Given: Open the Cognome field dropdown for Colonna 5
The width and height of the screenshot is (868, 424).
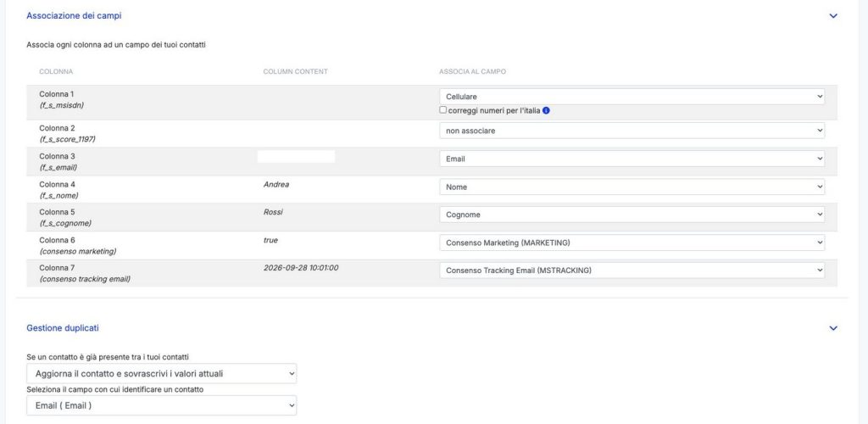Looking at the screenshot, I should [632, 215].
